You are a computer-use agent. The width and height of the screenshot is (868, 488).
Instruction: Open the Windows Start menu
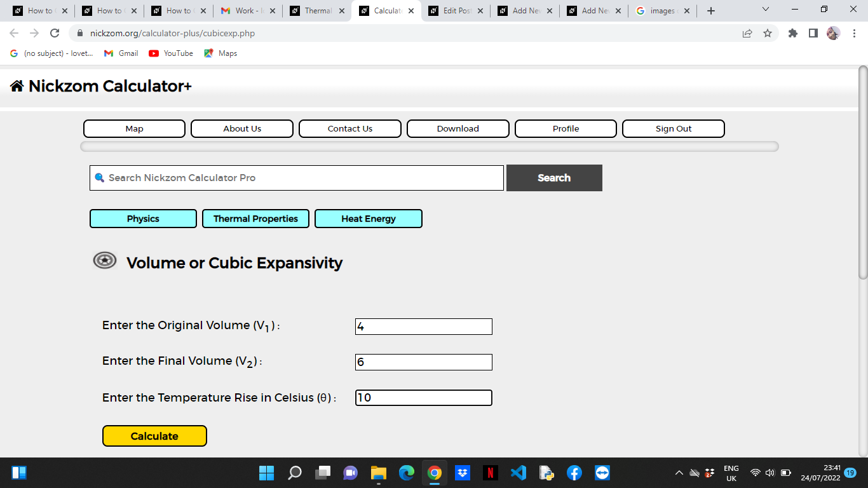click(x=266, y=473)
